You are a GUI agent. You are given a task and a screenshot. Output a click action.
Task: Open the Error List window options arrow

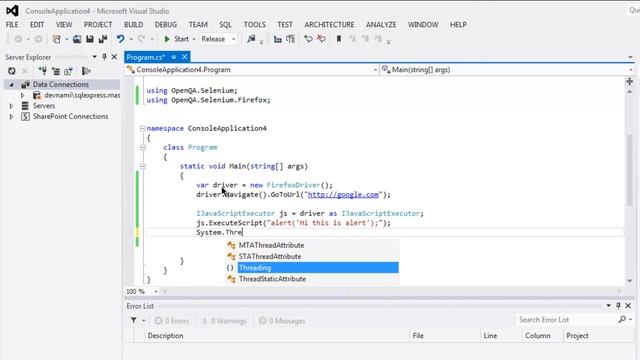609,306
